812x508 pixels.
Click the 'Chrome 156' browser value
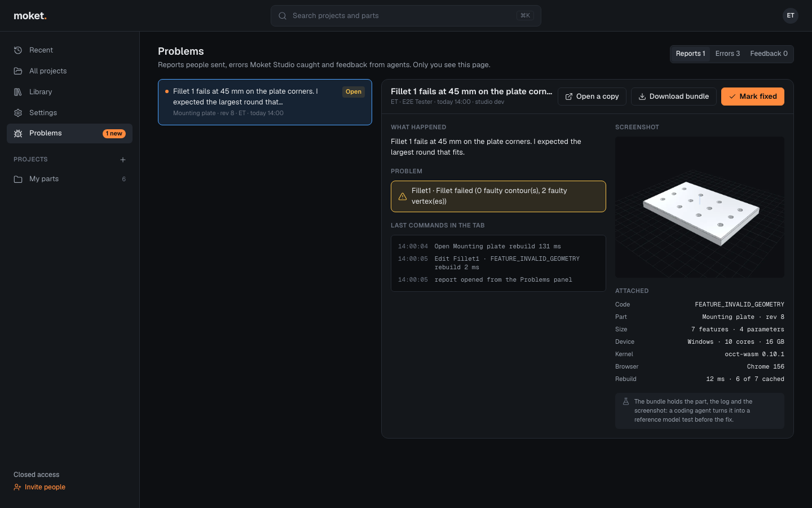[x=766, y=367]
